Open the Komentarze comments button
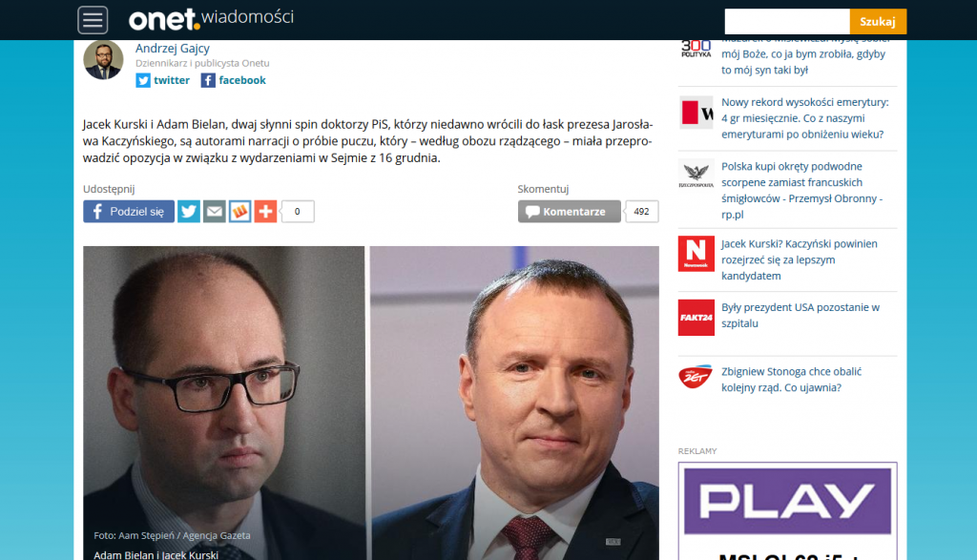 click(570, 212)
